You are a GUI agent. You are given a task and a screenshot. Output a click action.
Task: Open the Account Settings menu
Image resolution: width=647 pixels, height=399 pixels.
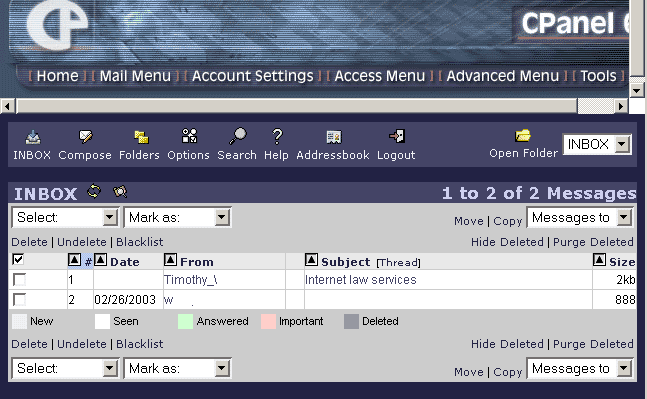(253, 76)
